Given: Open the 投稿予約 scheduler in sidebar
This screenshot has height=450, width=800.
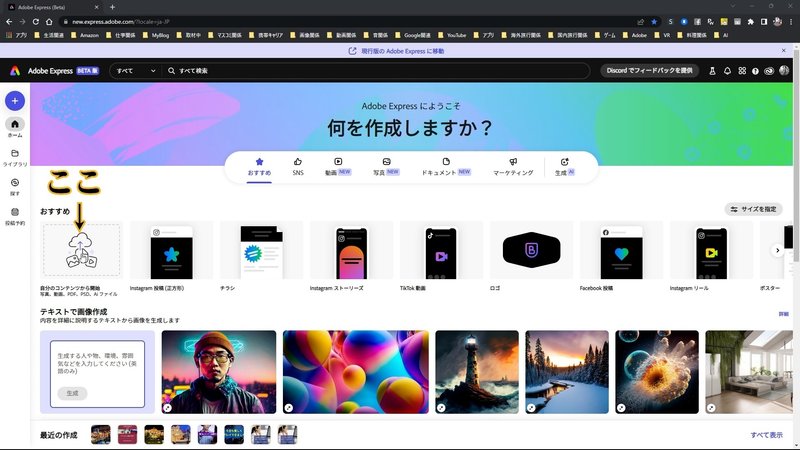Looking at the screenshot, I should tap(15, 216).
